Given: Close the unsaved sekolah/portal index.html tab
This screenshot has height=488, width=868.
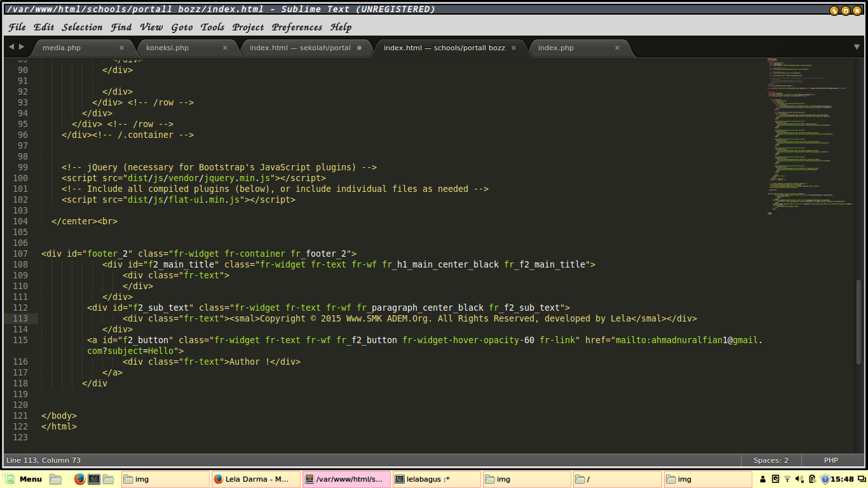Looking at the screenshot, I should [x=359, y=48].
